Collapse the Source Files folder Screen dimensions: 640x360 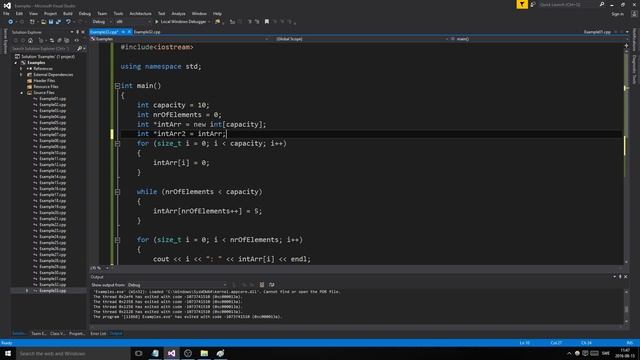pyautogui.click(x=22, y=93)
